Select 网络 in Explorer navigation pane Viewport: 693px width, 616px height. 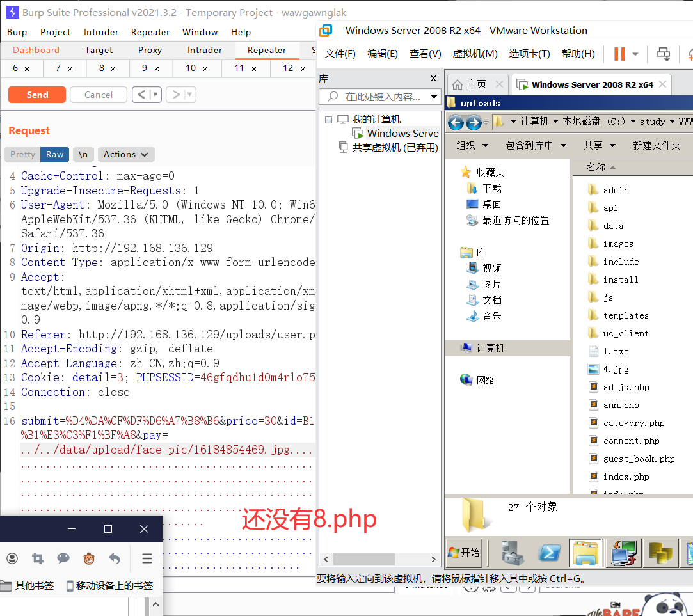coord(485,379)
